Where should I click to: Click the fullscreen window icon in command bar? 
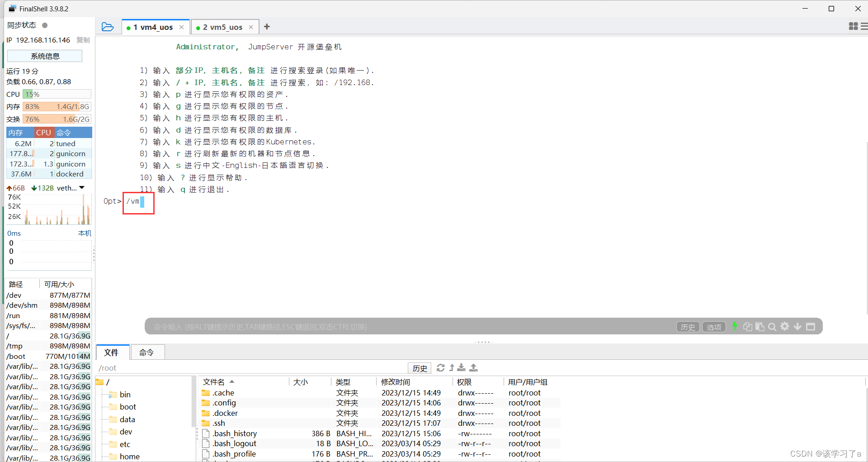[811, 326]
